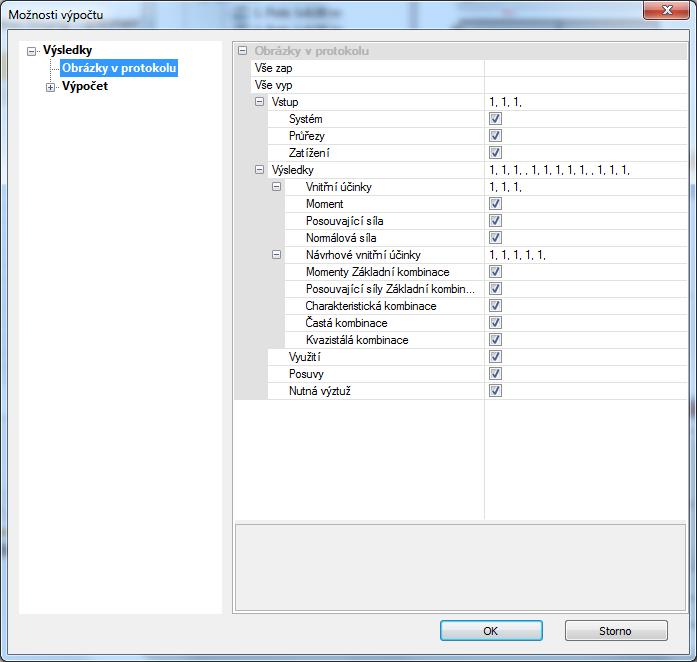Toggle the Kvazistálá kombinace checkbox
This screenshot has width=697, height=662.
tap(495, 340)
